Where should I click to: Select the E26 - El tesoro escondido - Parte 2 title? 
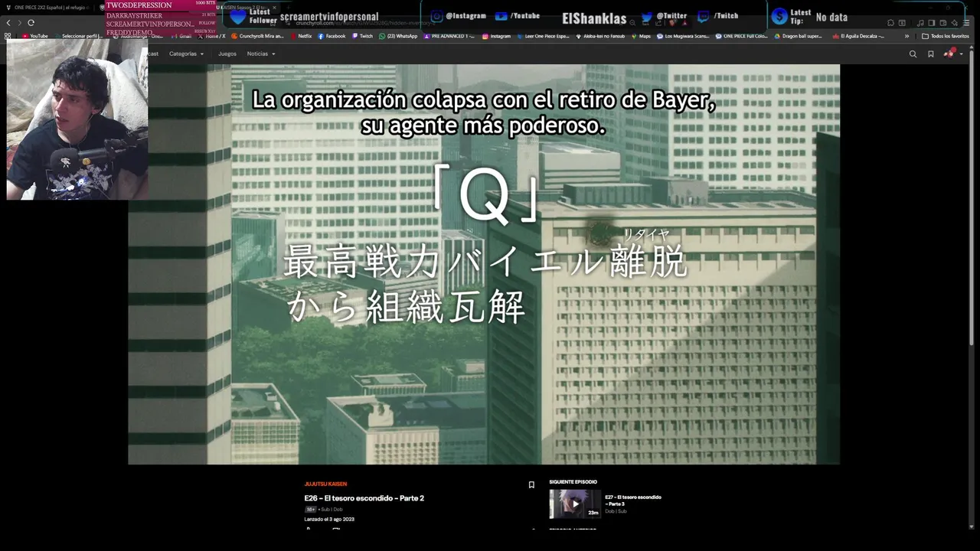(364, 498)
